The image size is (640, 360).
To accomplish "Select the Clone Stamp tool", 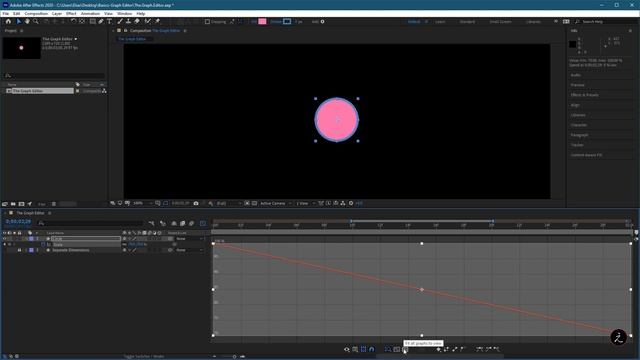I will pos(128,21).
